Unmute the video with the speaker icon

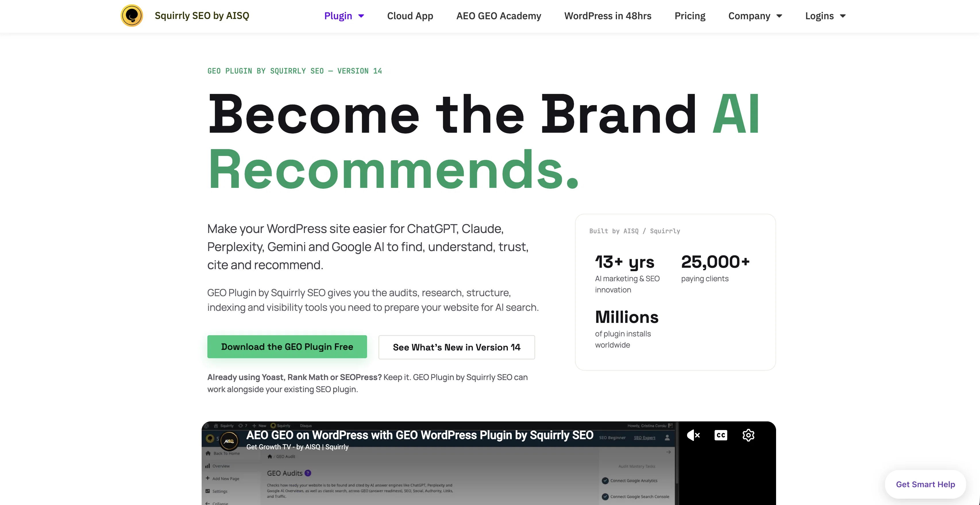(693, 435)
